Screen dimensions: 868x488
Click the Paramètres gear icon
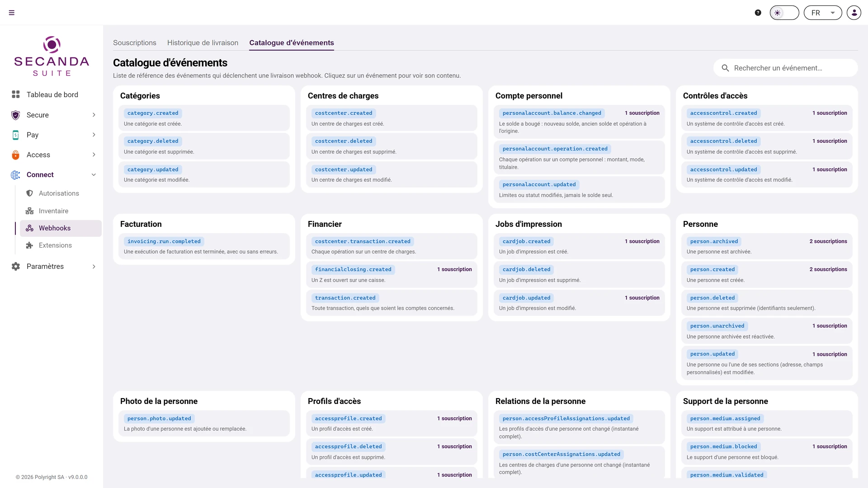pyautogui.click(x=16, y=267)
